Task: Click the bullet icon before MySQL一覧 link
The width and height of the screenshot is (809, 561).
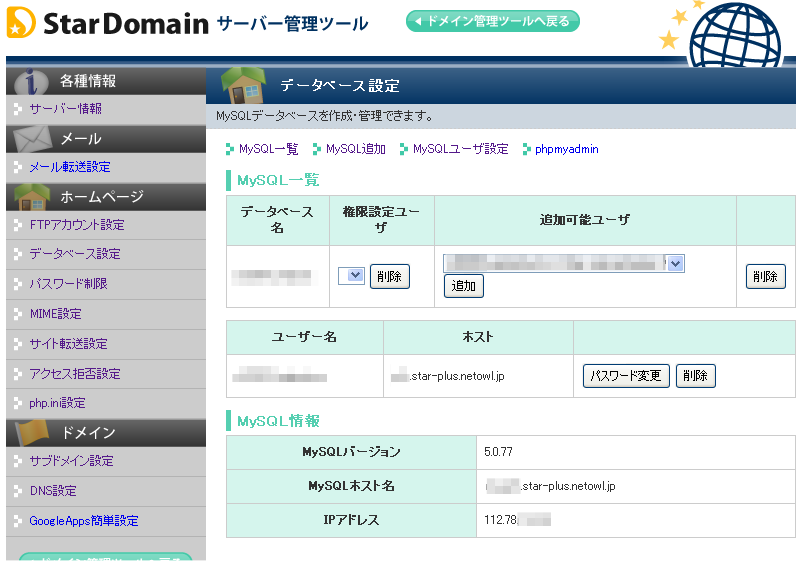Action: tap(230, 150)
